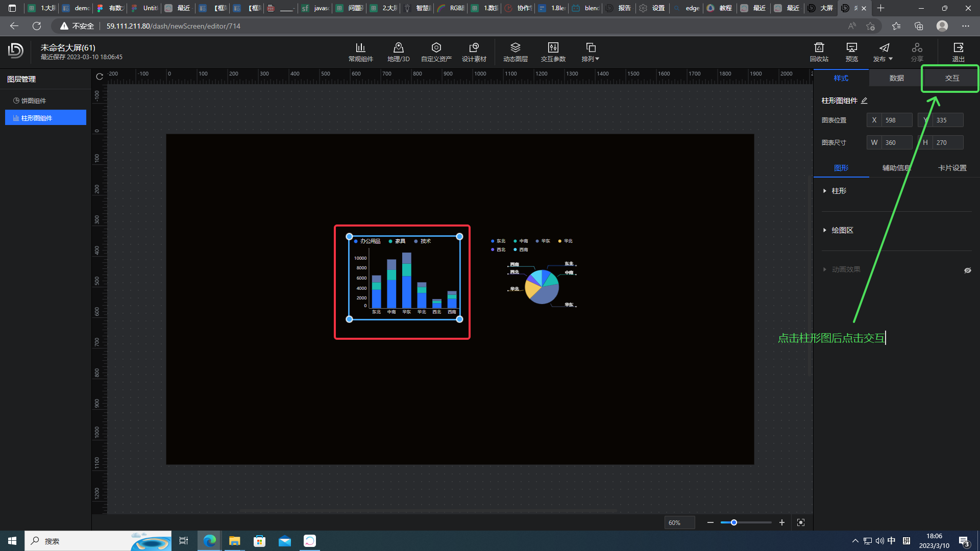Screen dimensions: 980x551
Task: Click the canvas refresh icon by ruler
Action: [x=100, y=77]
